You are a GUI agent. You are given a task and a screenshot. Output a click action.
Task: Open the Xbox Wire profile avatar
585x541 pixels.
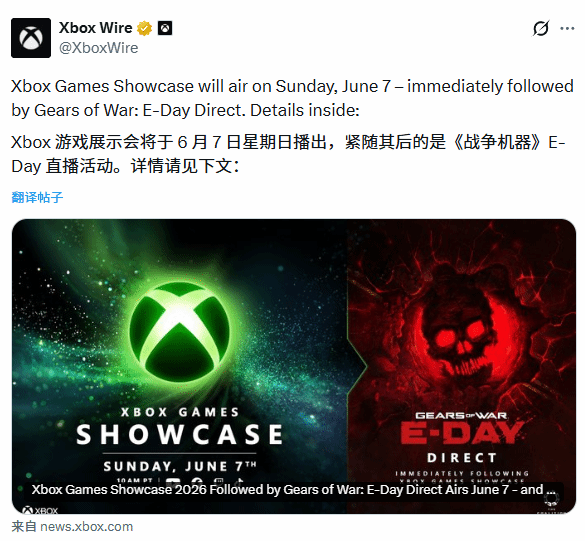click(31, 38)
